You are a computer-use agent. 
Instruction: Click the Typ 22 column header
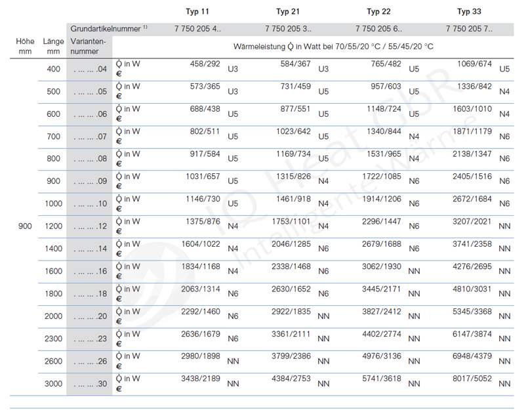click(x=379, y=12)
